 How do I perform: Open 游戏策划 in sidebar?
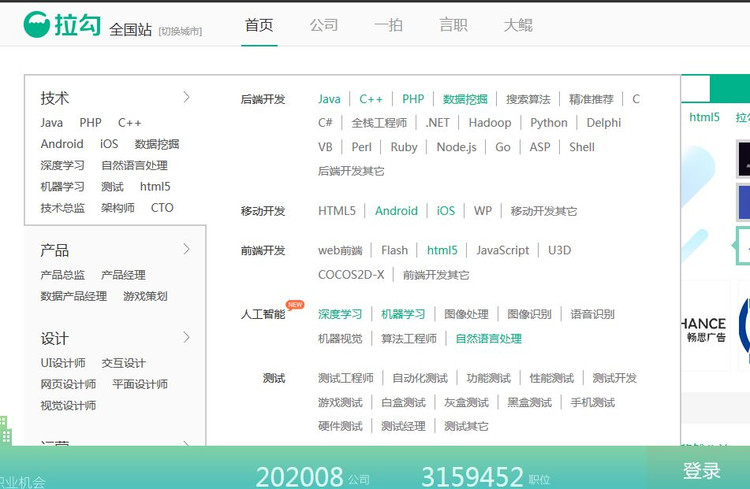click(x=145, y=296)
